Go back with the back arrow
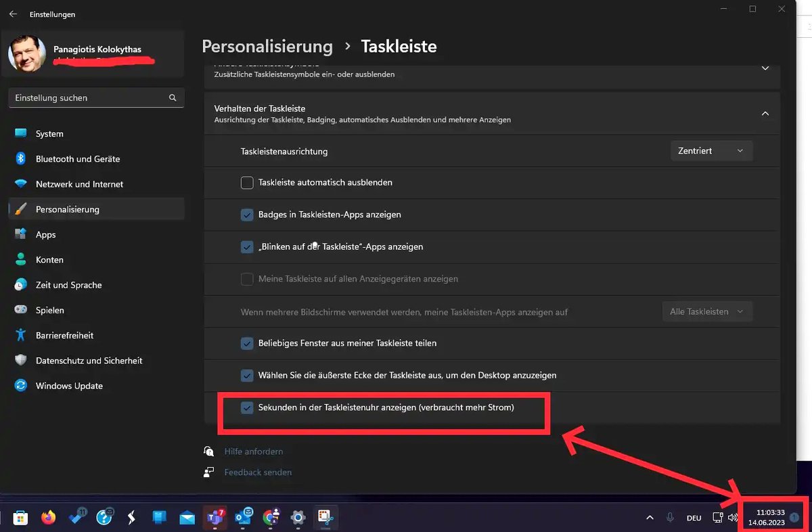Viewport: 812px width, 532px height. point(13,14)
